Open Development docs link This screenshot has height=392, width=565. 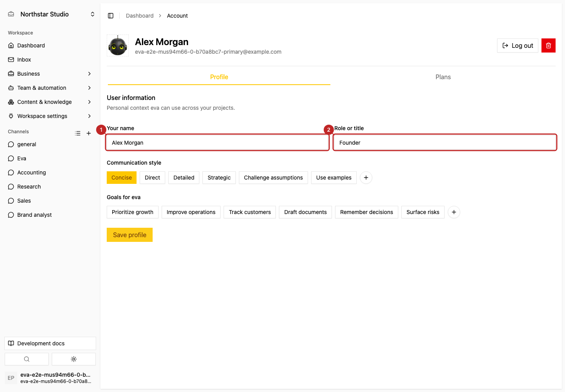point(50,343)
